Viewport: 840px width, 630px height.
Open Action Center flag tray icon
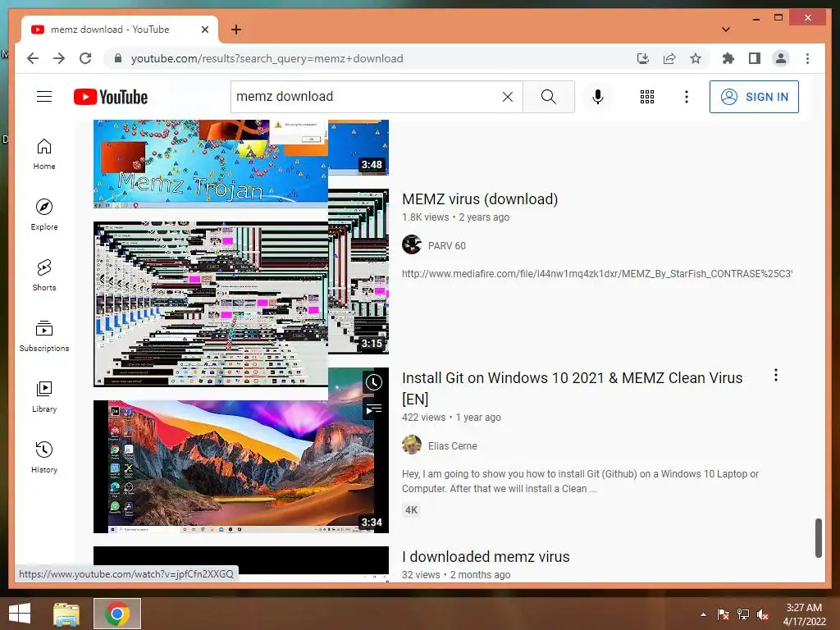[x=724, y=614]
